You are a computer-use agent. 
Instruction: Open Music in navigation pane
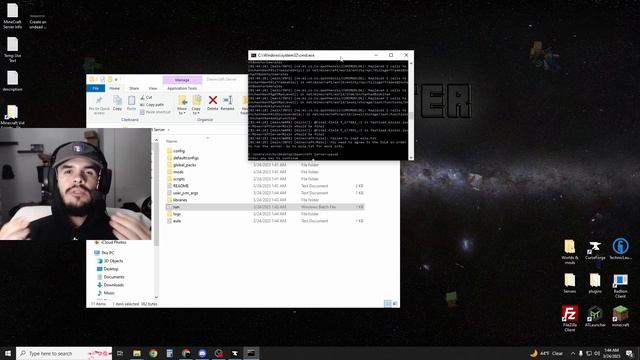[x=109, y=293]
